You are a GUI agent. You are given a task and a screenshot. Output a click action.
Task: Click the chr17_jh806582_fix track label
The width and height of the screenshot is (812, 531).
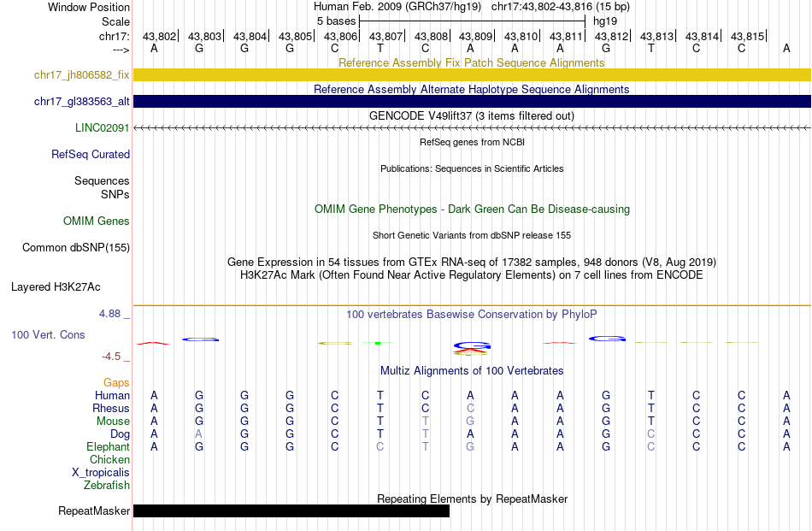pos(82,75)
